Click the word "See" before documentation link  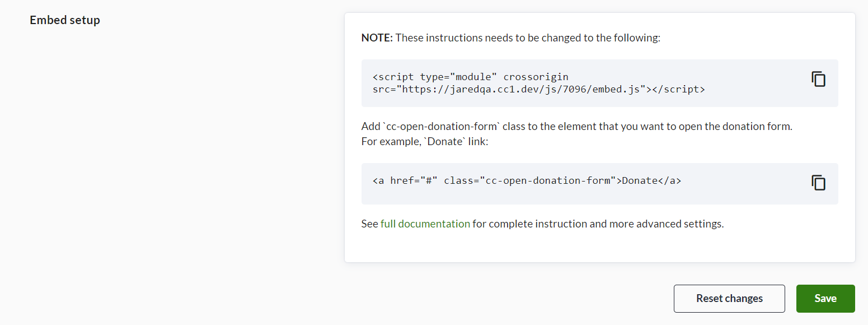click(x=369, y=224)
